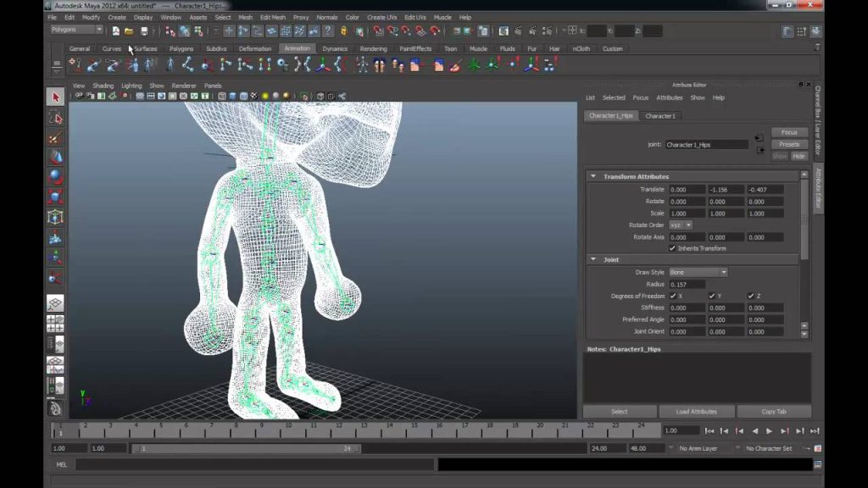Click the Focus button beside joint name
The width and height of the screenshot is (868, 488).
click(x=789, y=132)
